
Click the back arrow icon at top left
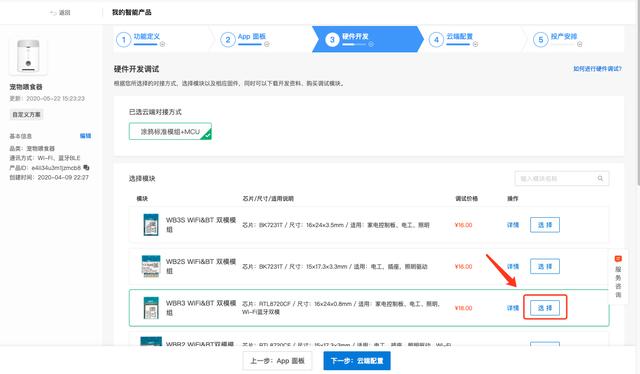click(x=53, y=13)
